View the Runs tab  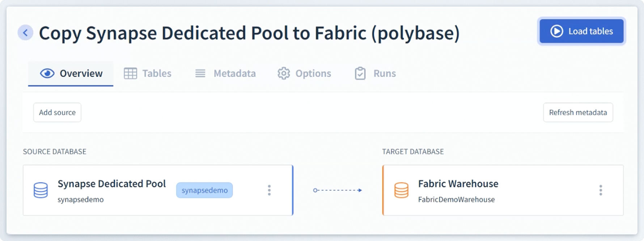click(x=384, y=73)
